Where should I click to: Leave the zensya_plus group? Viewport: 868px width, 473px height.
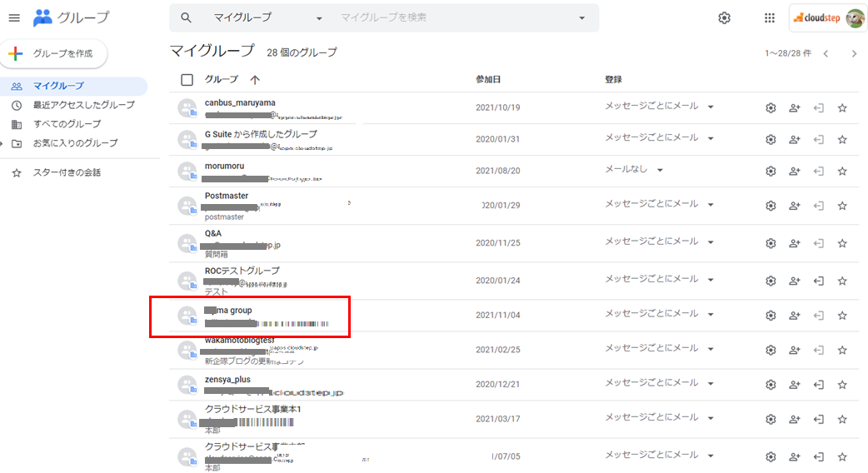[x=818, y=385]
